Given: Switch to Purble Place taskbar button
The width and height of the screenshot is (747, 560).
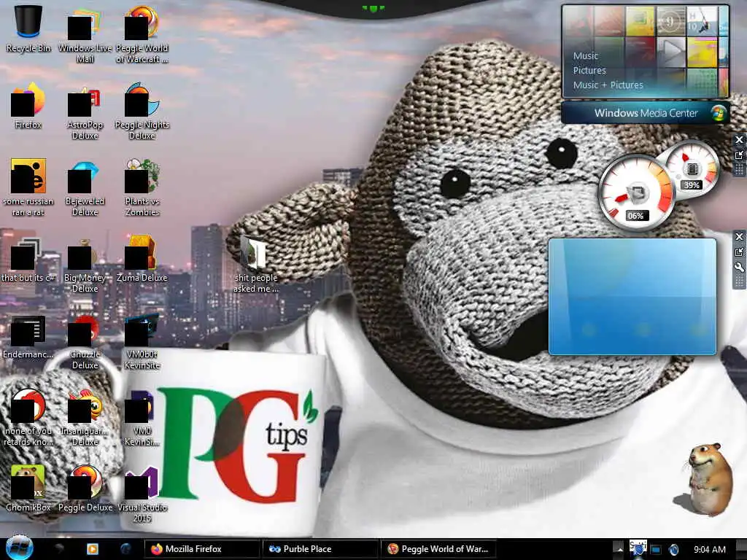Looking at the screenshot, I should pyautogui.click(x=321, y=548).
